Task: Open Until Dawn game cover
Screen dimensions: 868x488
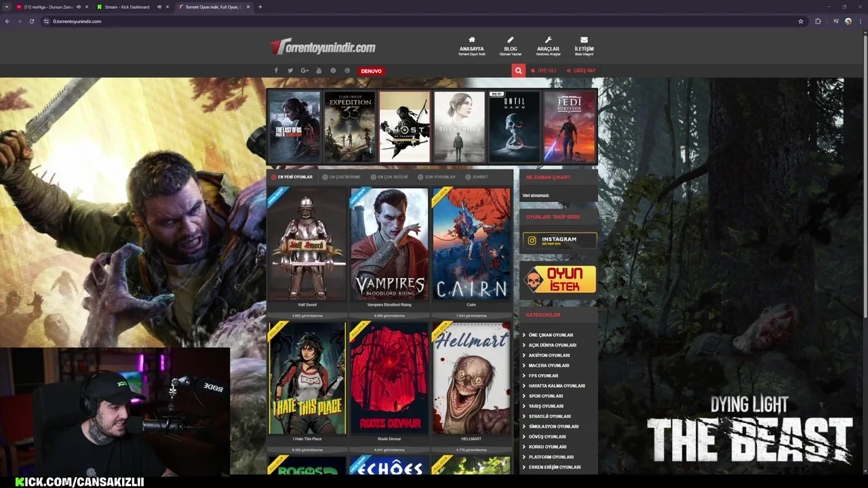Action: pyautogui.click(x=514, y=127)
